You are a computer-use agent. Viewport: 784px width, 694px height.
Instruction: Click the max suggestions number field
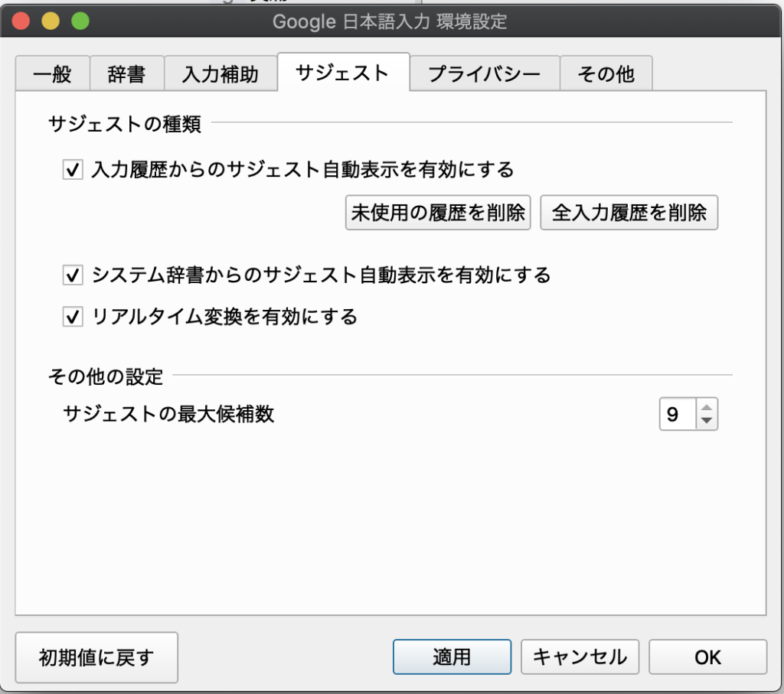(x=677, y=415)
